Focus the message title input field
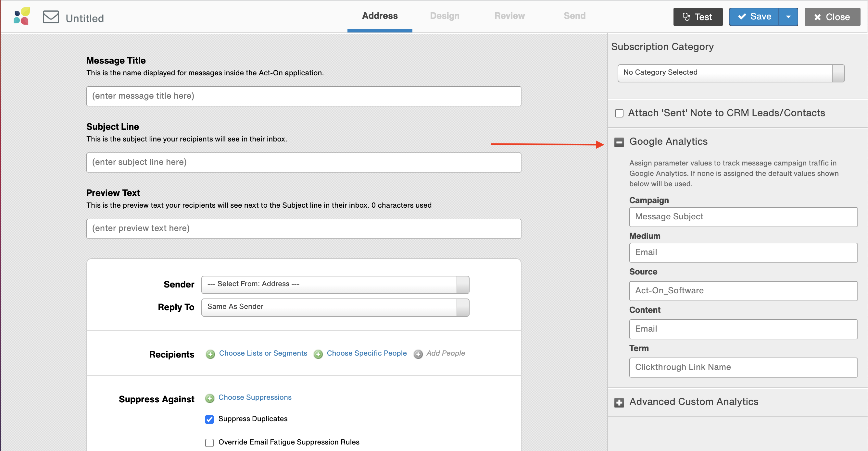This screenshot has height=451, width=868. [304, 96]
